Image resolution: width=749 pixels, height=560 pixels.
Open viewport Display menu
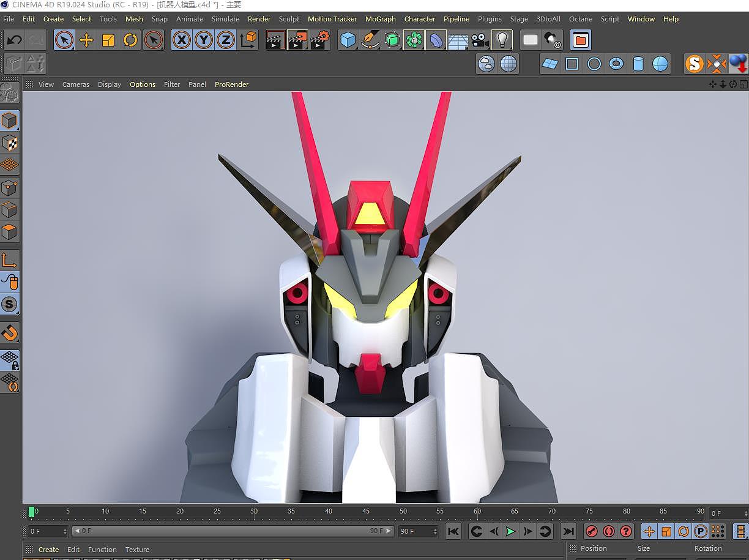pyautogui.click(x=110, y=84)
